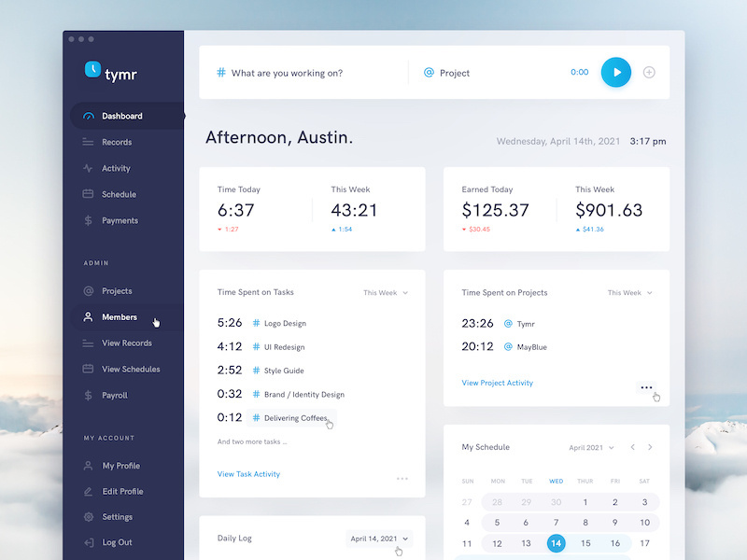Click the hash icon beside Logo Design
Image resolution: width=747 pixels, height=560 pixels.
(x=256, y=323)
